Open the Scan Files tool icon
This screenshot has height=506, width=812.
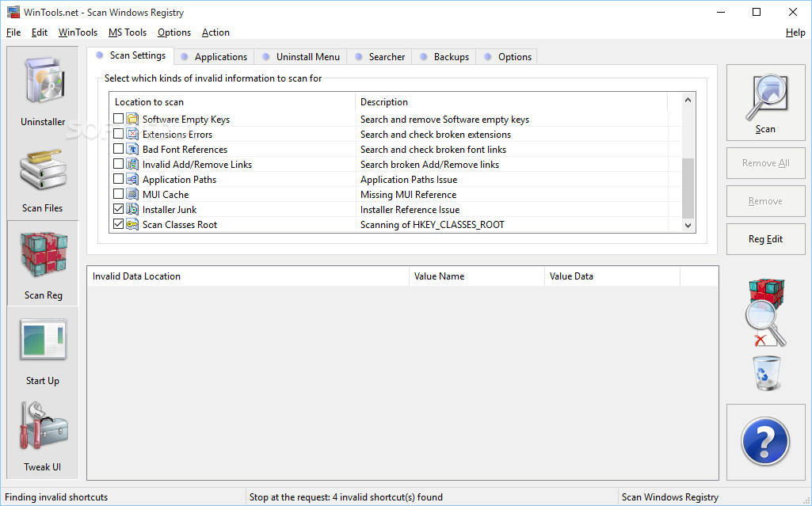(x=43, y=169)
